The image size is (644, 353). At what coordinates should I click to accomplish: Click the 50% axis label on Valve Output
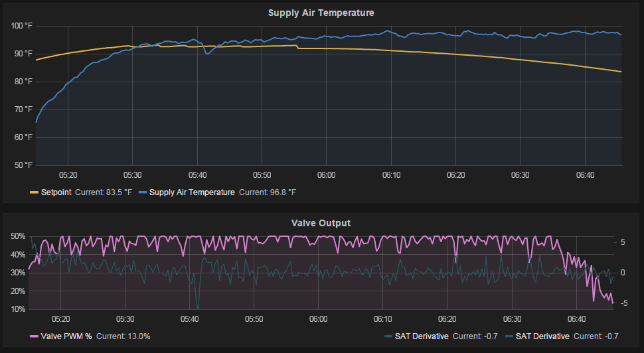tap(18, 236)
